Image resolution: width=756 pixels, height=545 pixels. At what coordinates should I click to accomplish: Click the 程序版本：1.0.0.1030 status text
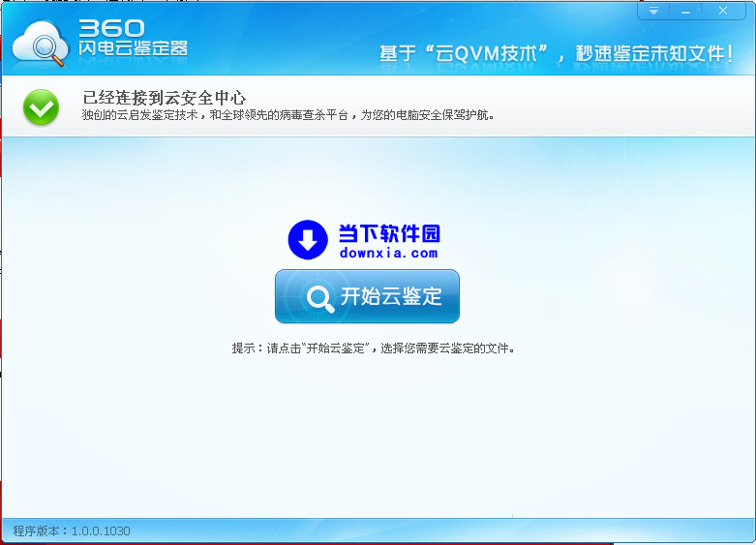click(72, 531)
